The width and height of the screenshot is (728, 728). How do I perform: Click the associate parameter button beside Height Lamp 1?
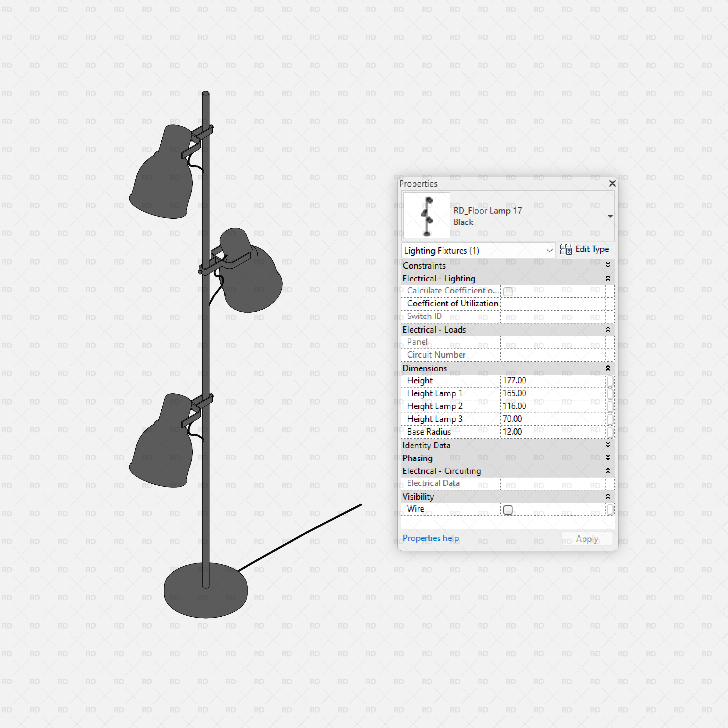click(x=611, y=393)
